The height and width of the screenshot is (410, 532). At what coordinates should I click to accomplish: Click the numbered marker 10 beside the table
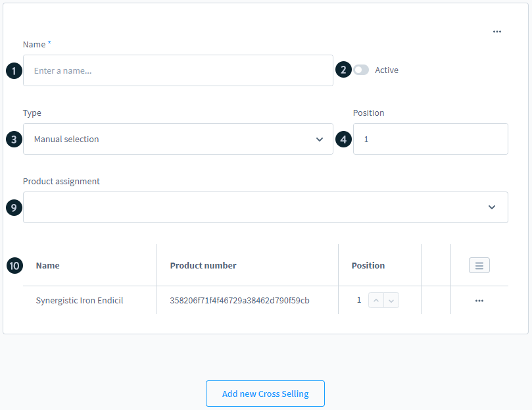pos(14,266)
